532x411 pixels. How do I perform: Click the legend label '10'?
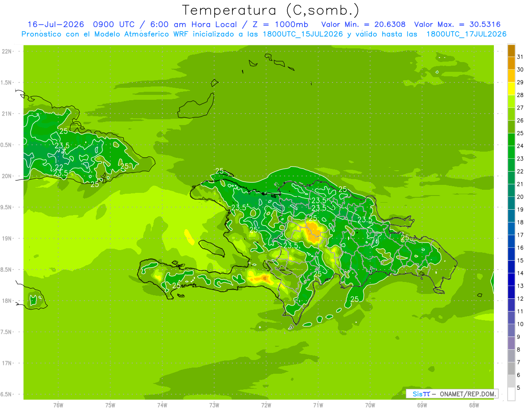[x=520, y=324]
